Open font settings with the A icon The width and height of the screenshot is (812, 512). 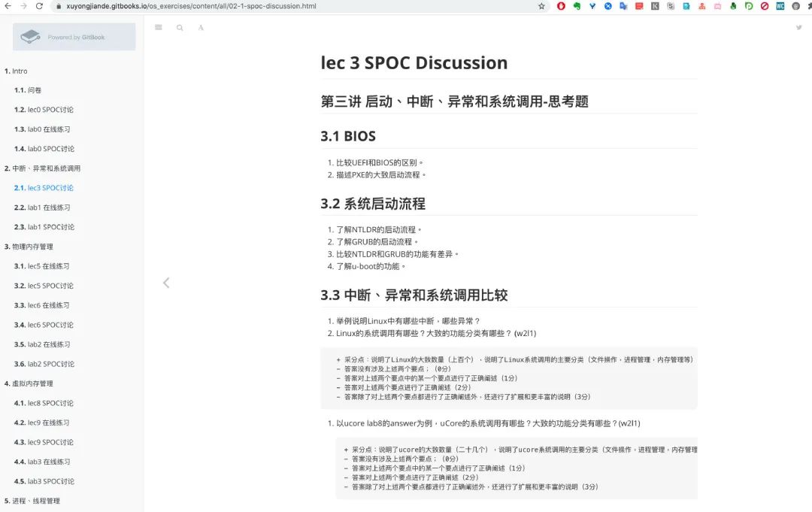[201, 27]
